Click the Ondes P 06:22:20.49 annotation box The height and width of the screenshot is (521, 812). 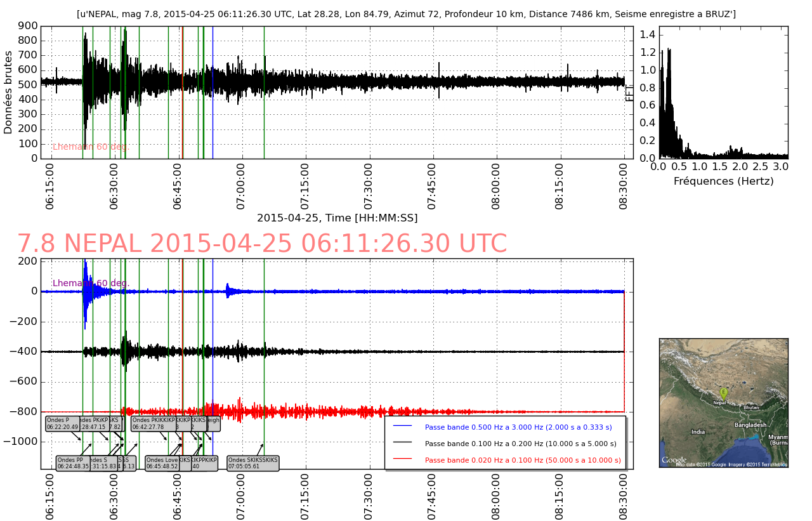point(62,423)
